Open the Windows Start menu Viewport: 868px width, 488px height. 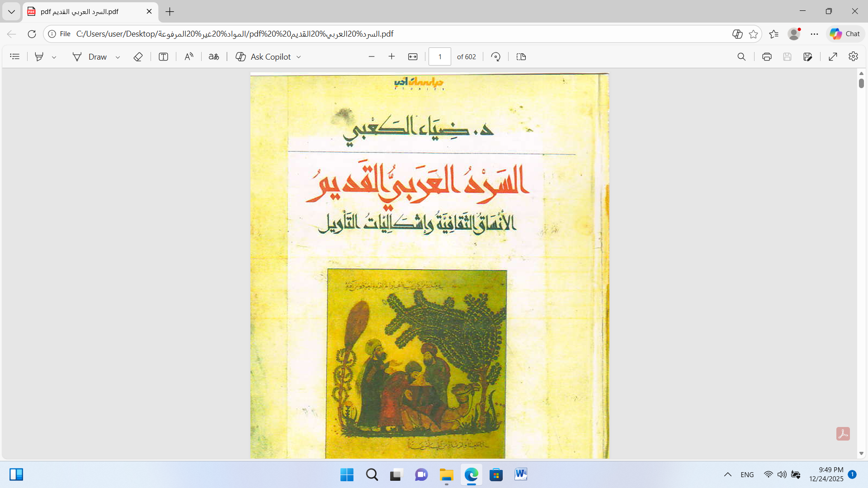point(347,474)
